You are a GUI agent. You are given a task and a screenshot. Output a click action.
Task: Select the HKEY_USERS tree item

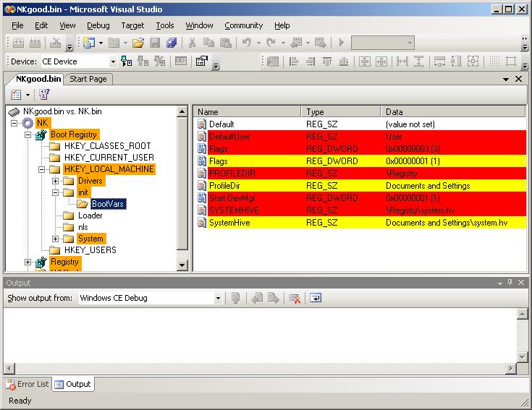(x=90, y=250)
